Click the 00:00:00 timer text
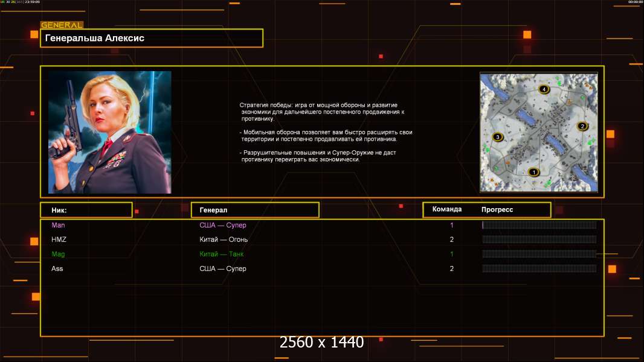 coord(635,2)
